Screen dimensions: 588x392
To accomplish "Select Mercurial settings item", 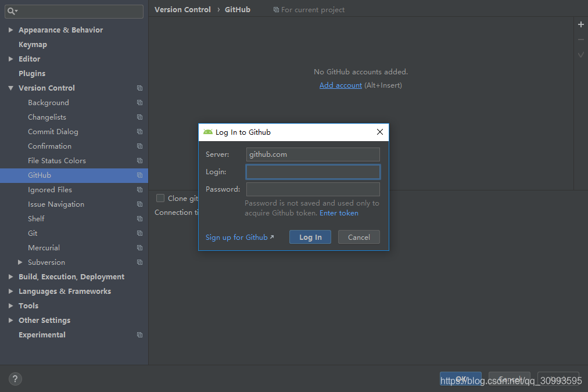I will click(x=44, y=248).
